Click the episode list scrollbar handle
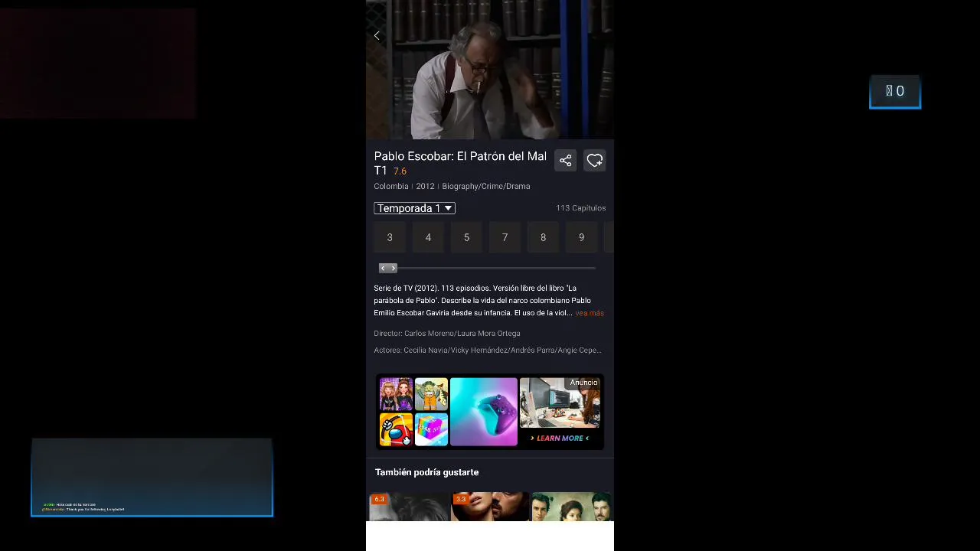The height and width of the screenshot is (551, 980). (x=388, y=268)
